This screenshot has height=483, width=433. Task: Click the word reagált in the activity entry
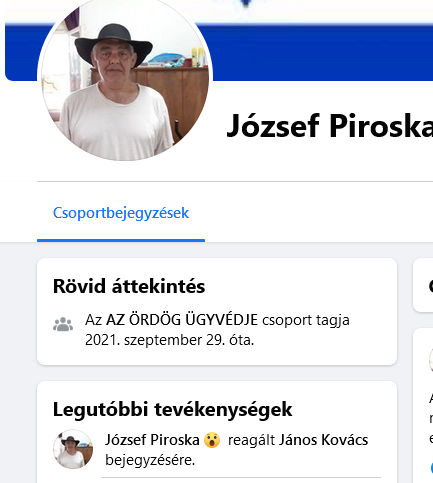[x=251, y=440]
